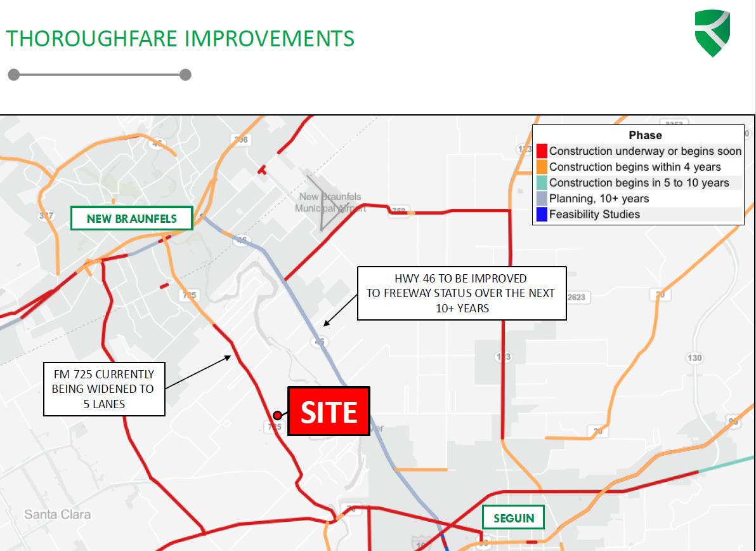Click the red site marker dot
Image resolution: width=756 pixels, height=551 pixels.
click(x=277, y=415)
